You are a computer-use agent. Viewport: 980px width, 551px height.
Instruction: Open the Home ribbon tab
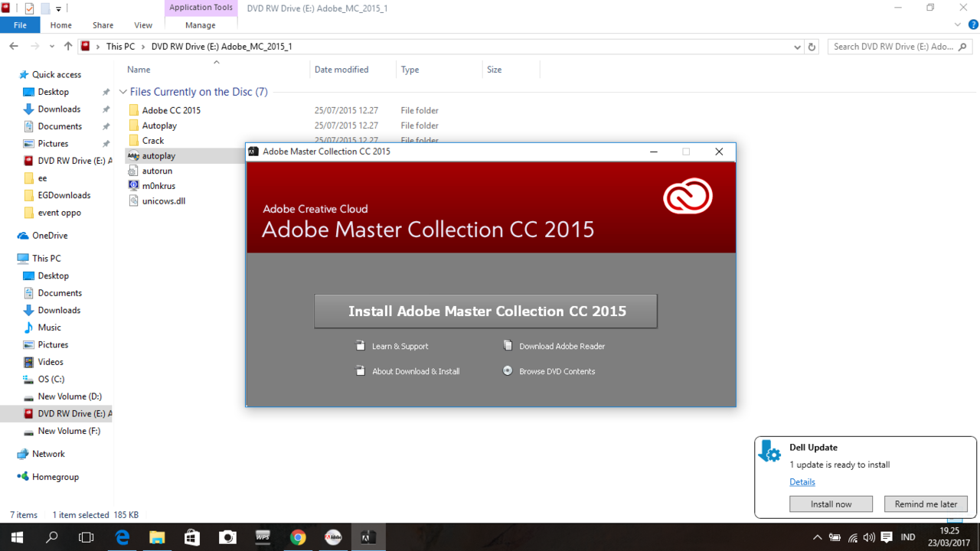[61, 25]
